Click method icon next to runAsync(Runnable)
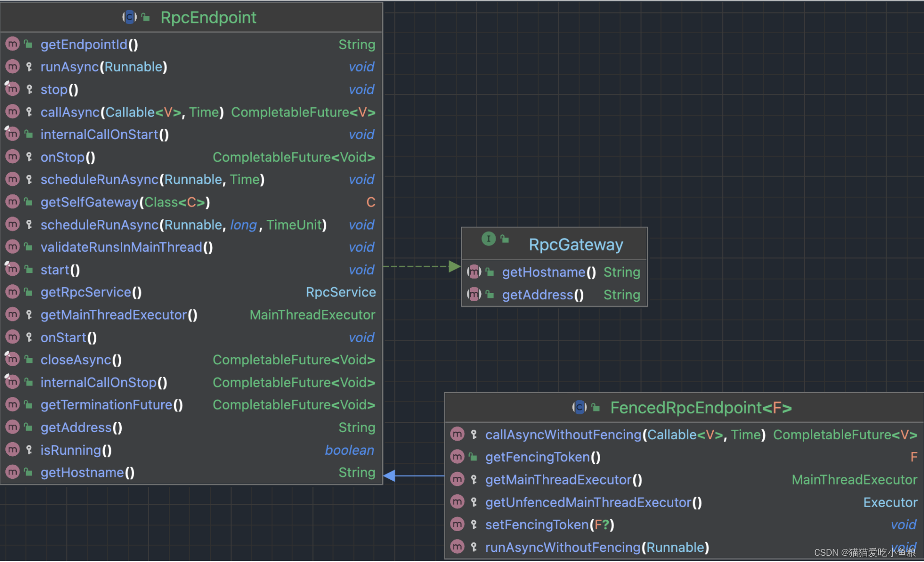Screen dimensions: 924x562 pos(13,67)
